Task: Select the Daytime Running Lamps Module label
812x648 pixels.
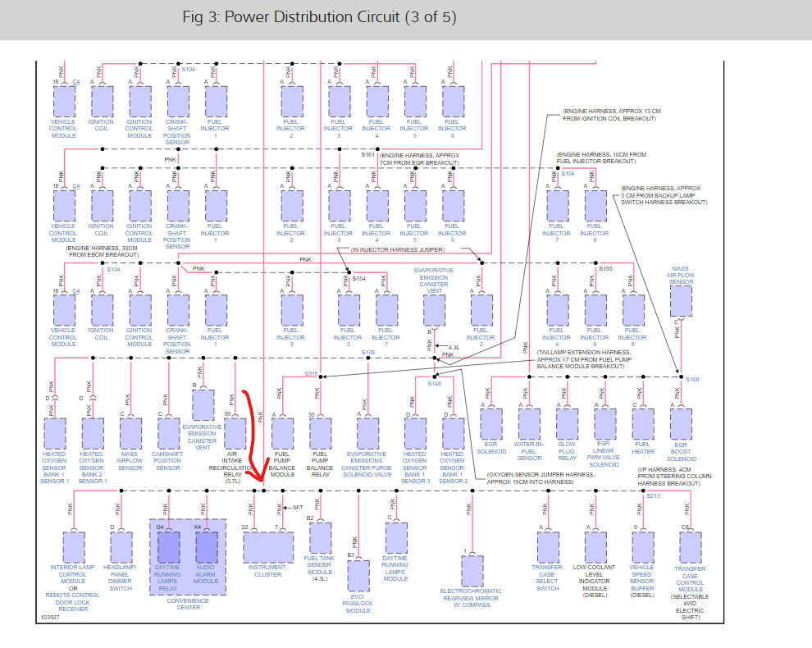Action: [395, 568]
